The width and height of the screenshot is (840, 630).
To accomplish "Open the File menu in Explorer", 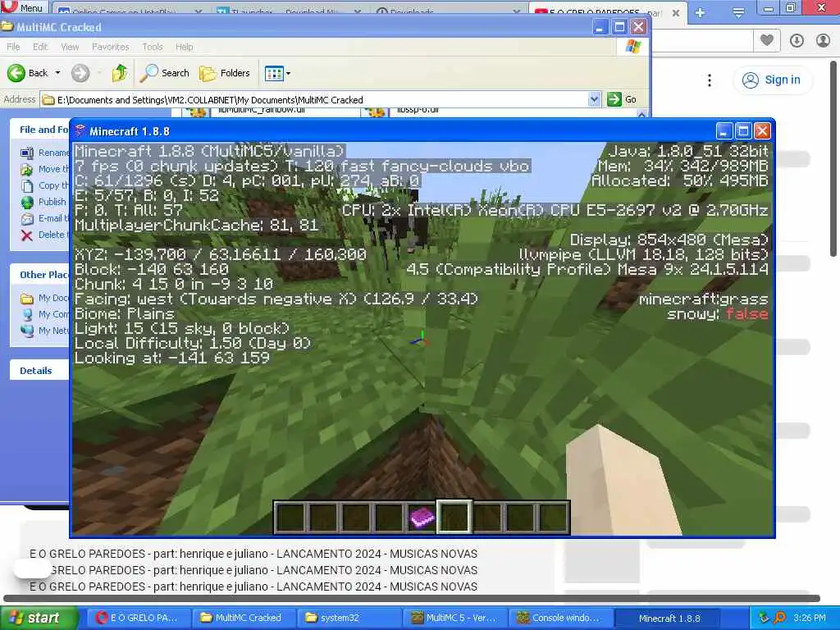I will point(13,47).
